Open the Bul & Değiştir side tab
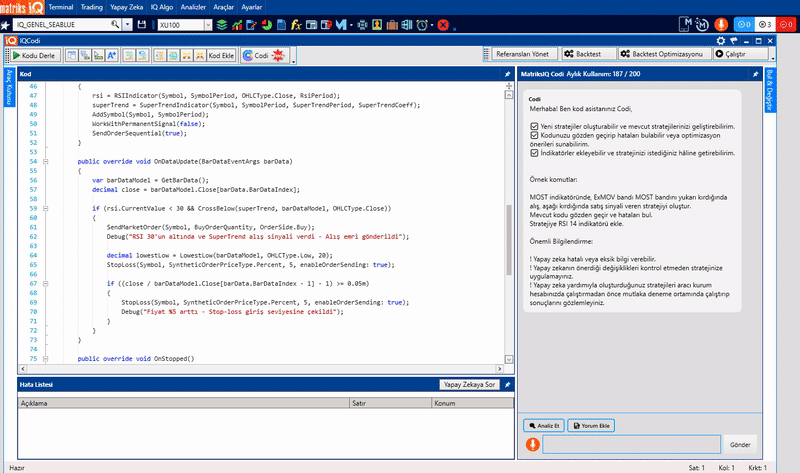The image size is (800, 473). 770,90
